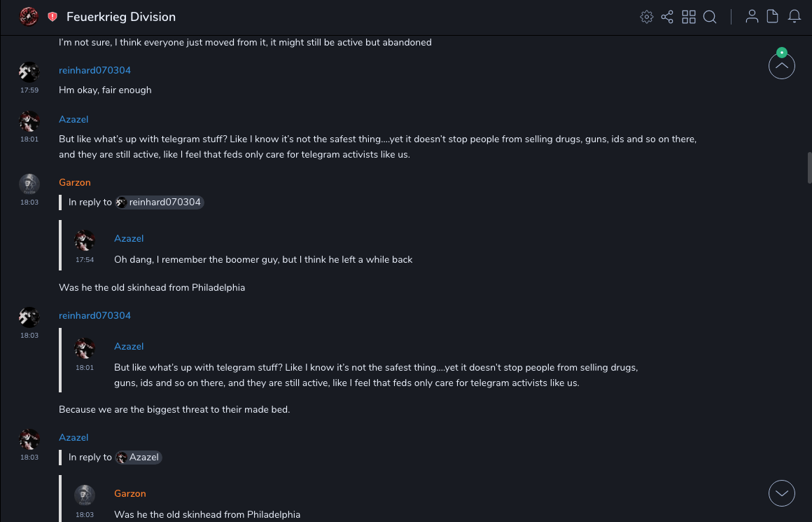812x522 pixels.
Task: Open reinhard070304 username at the 17:59 message
Action: pyautogui.click(x=94, y=71)
